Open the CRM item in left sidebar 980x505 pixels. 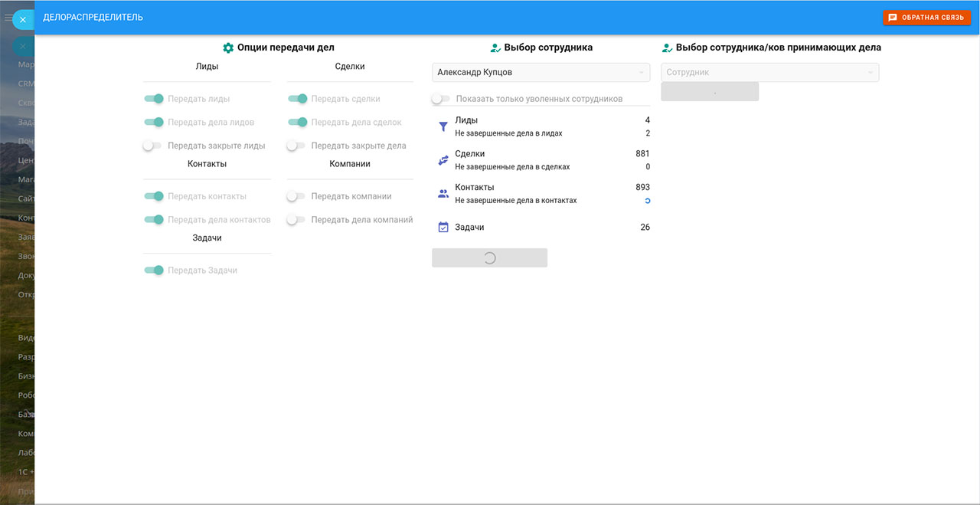pos(26,84)
